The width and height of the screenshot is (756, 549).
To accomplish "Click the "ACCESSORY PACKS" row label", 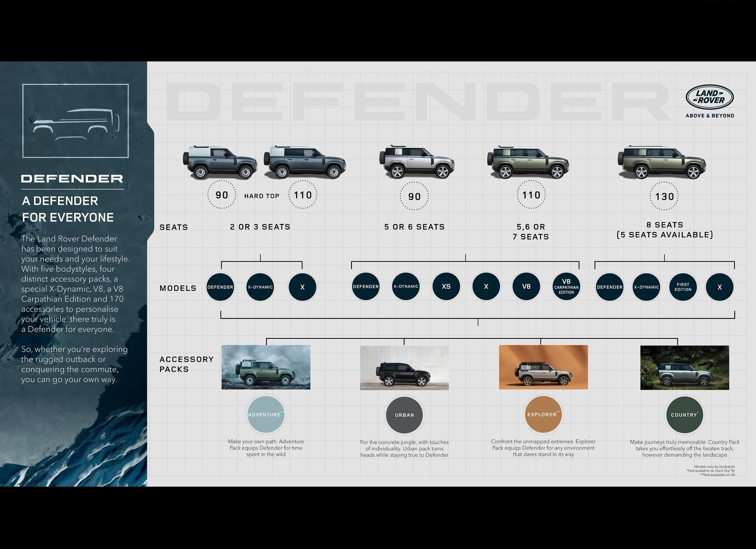I will tap(187, 364).
